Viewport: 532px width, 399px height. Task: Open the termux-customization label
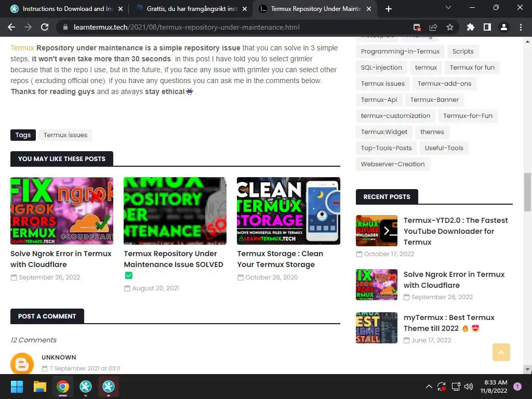pos(395,116)
